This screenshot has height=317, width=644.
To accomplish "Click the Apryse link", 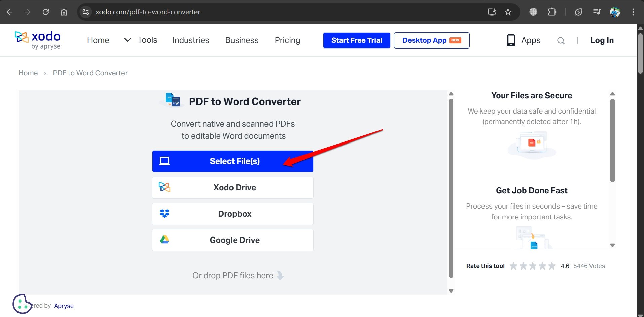I will [64, 306].
